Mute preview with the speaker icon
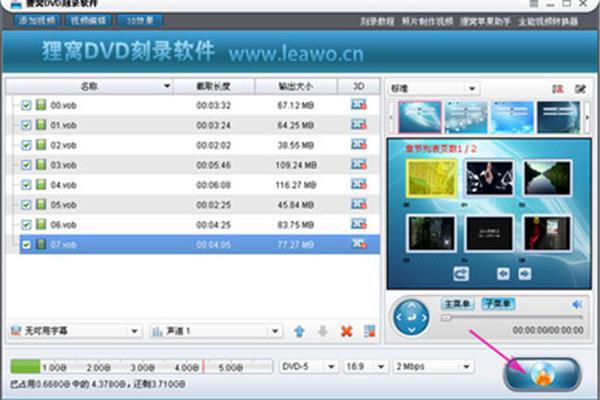 (x=577, y=304)
